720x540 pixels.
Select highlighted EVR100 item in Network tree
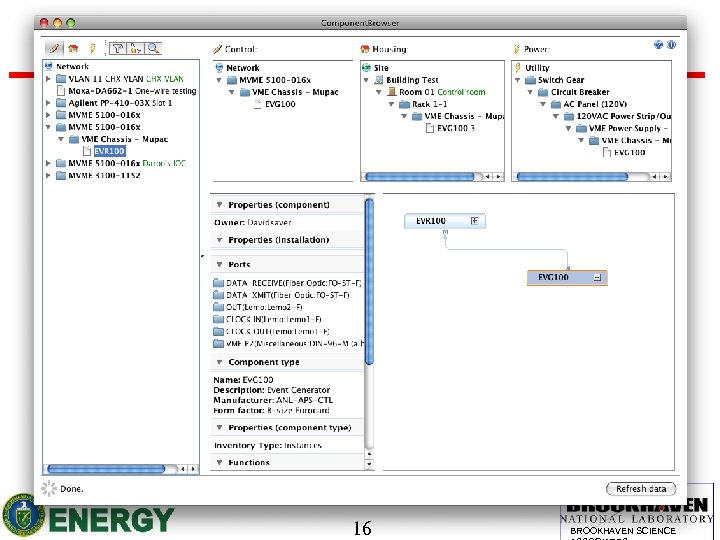coord(109,151)
